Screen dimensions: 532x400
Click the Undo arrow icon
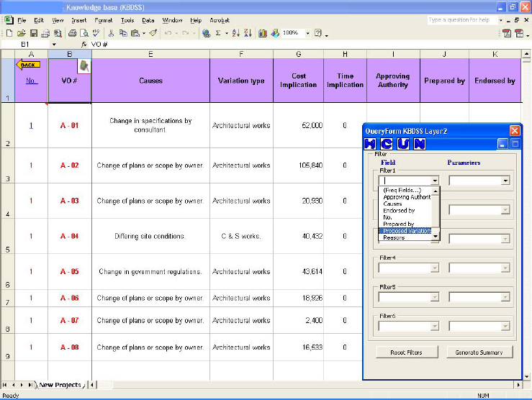(168, 33)
